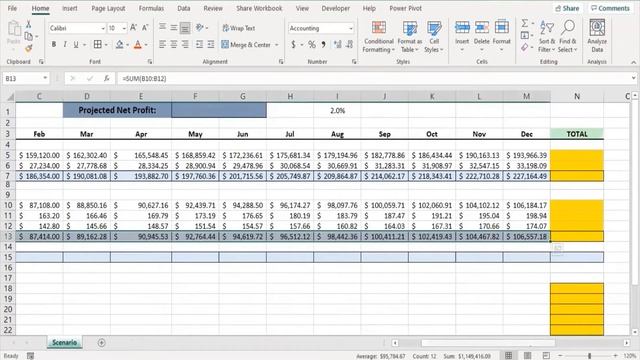This screenshot has width=640, height=360.
Task: Click the Fill down icon
Action: click(525, 36)
